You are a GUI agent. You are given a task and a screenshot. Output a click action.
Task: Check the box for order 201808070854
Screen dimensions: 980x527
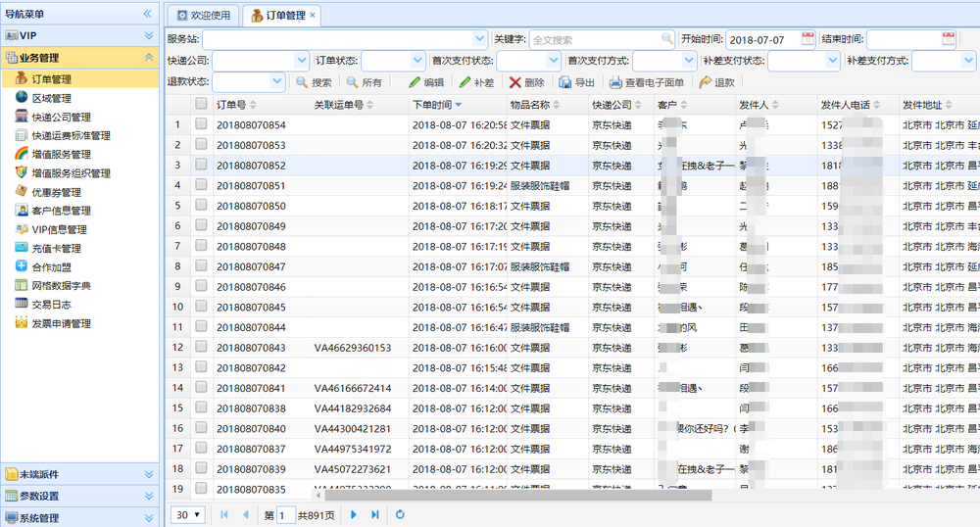tap(201, 123)
